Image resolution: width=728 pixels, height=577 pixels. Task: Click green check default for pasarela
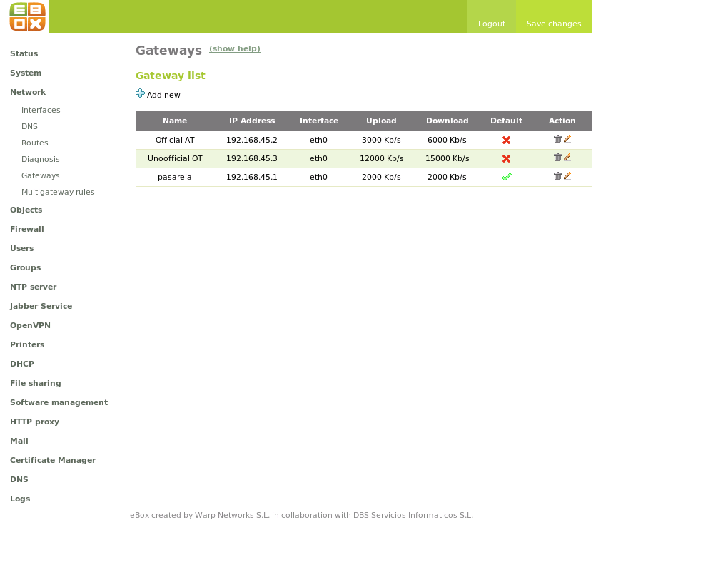[506, 178]
